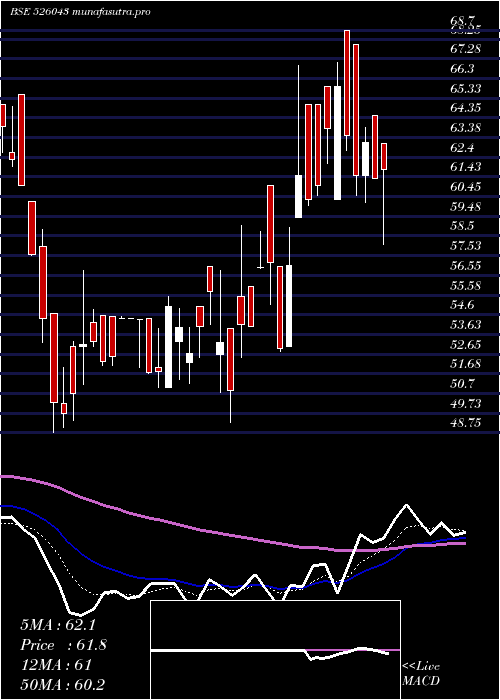
Task: Select the 66.3 price axis label
Action: pyautogui.click(x=462, y=69)
